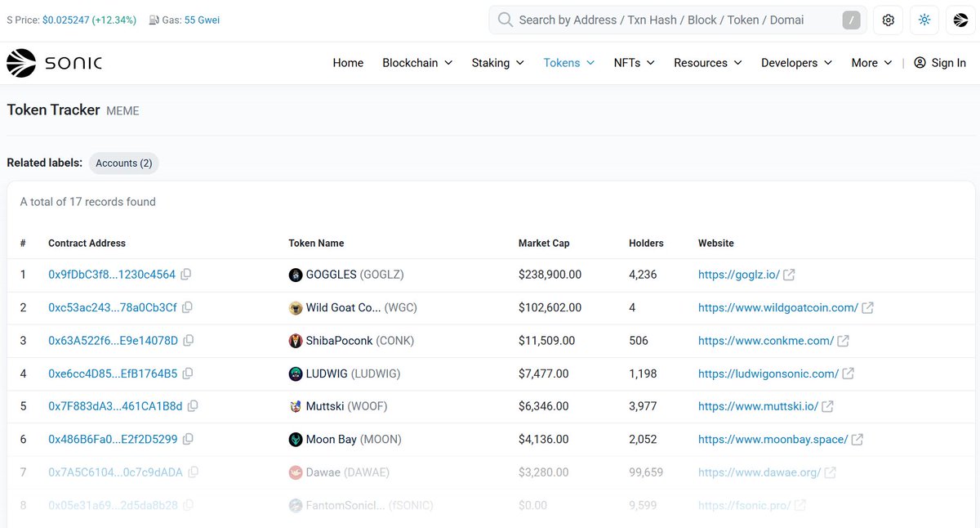
Task: Click the Wild Goat Coin token logo
Action: 296,307
